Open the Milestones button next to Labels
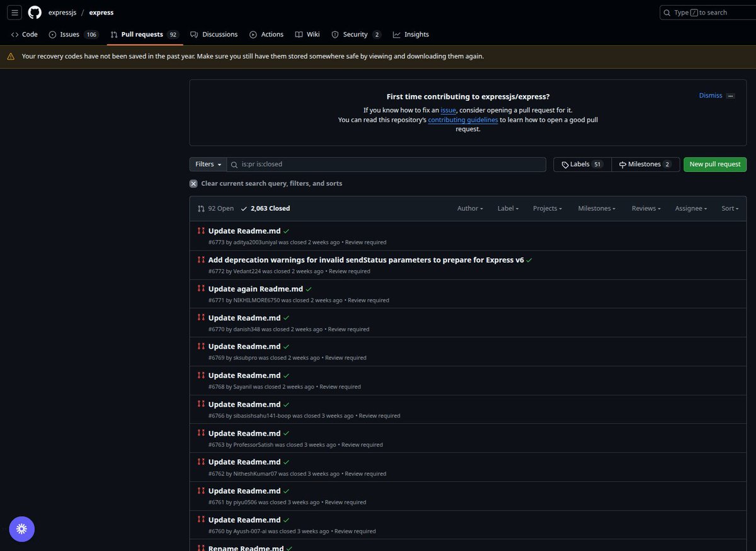This screenshot has height=551, width=756. tap(645, 164)
